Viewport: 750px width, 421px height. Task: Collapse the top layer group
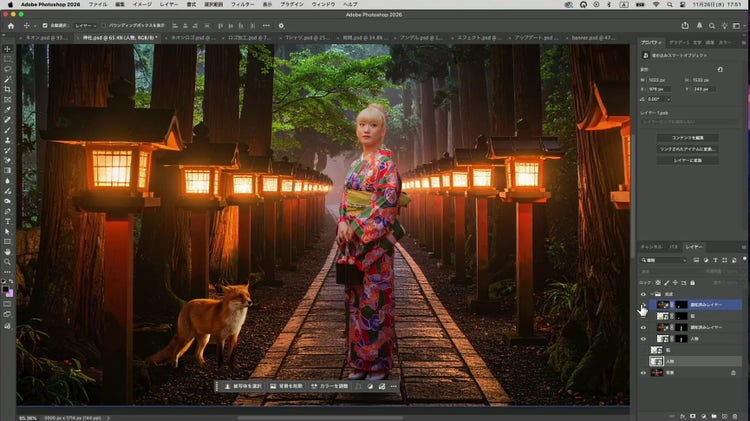point(653,294)
